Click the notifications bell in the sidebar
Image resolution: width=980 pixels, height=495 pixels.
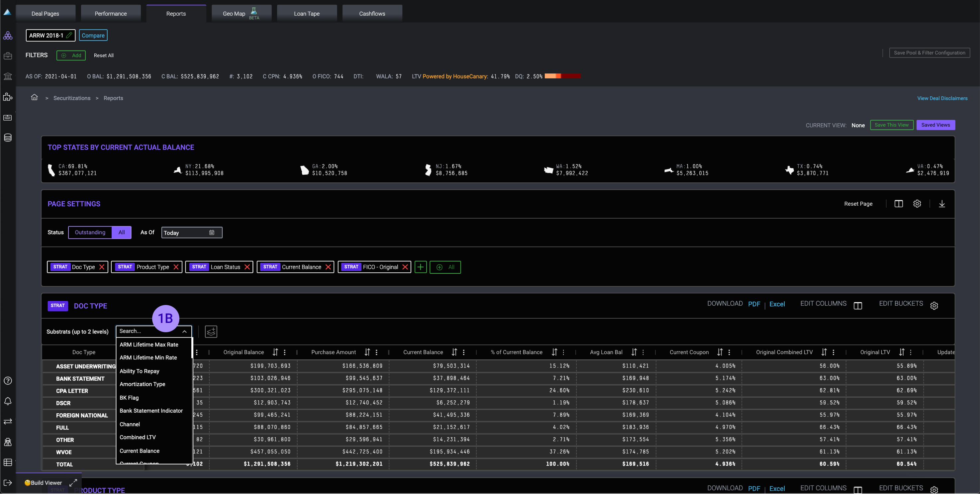click(x=8, y=401)
